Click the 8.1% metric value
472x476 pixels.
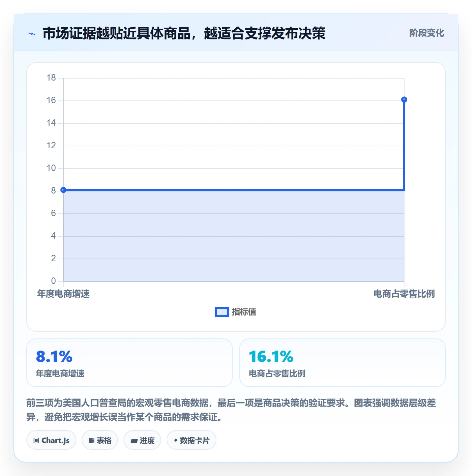pyautogui.click(x=54, y=357)
